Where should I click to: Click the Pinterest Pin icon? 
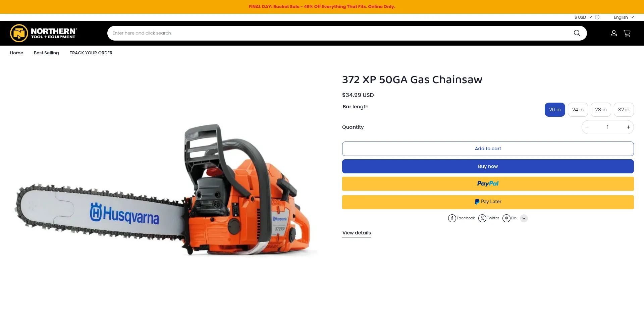tap(506, 218)
